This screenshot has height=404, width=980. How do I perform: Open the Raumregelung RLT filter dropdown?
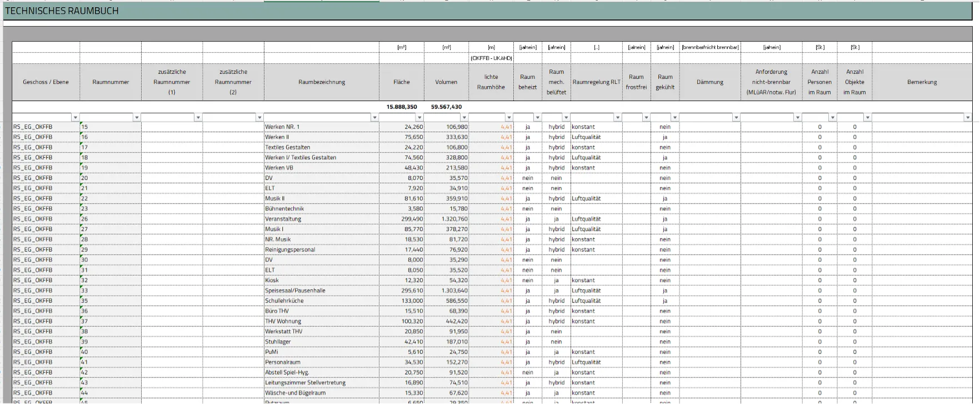pos(617,118)
